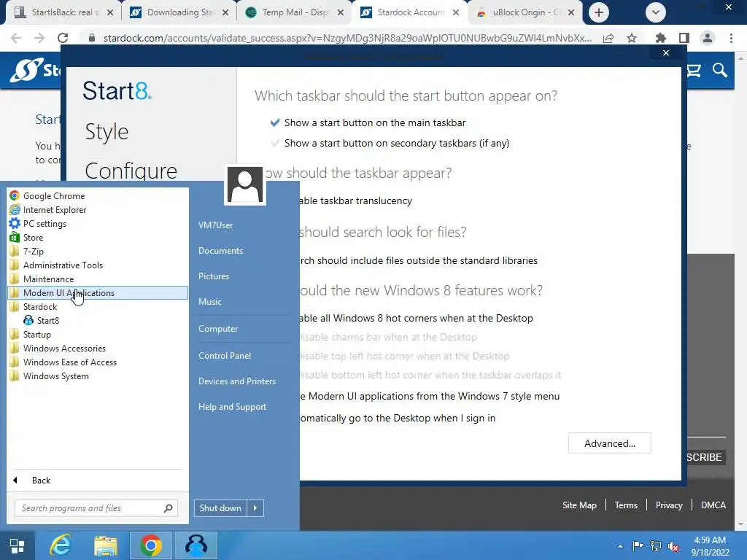Open Internet Explorer from taskbar
The width and height of the screenshot is (747, 560).
(61, 545)
